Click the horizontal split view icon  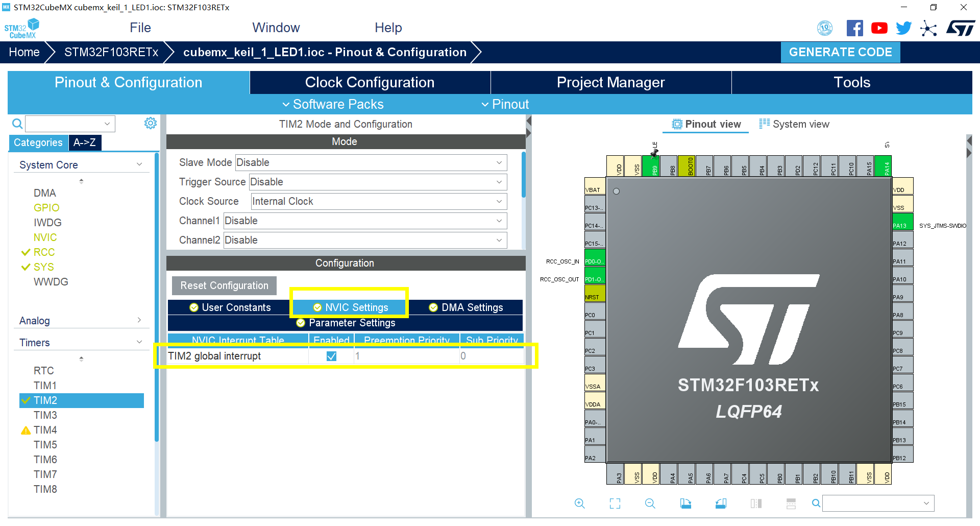pos(791,504)
